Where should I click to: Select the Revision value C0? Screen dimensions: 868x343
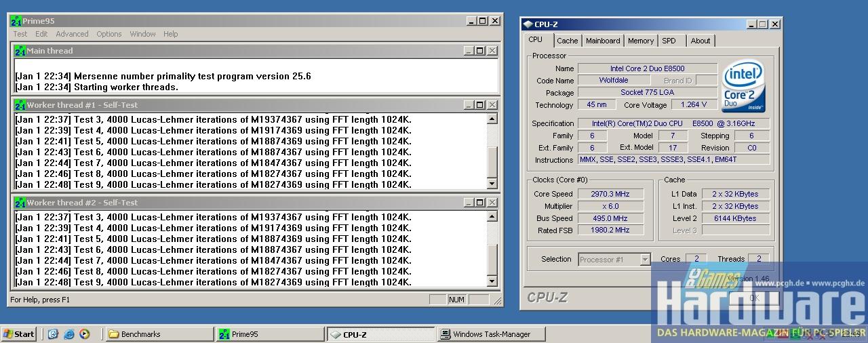[751, 148]
